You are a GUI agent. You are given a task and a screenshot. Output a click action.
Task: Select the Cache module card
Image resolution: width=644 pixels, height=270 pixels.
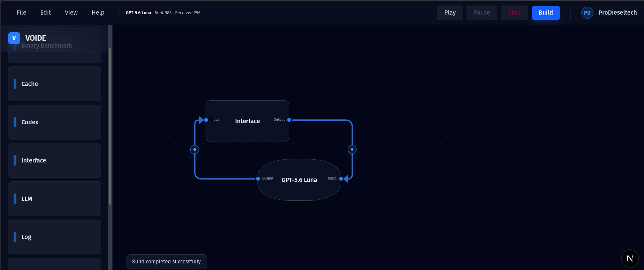54,84
